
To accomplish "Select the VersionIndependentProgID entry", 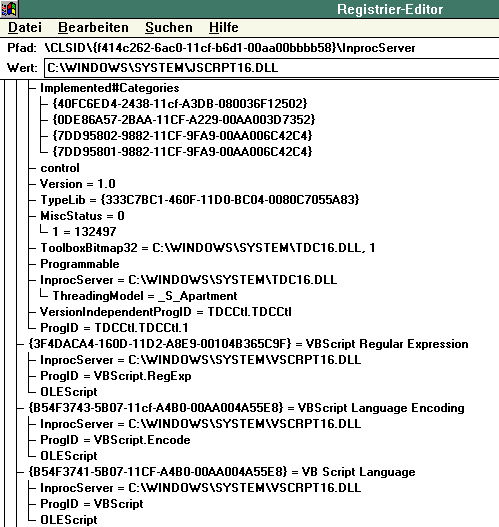I will (x=166, y=312).
